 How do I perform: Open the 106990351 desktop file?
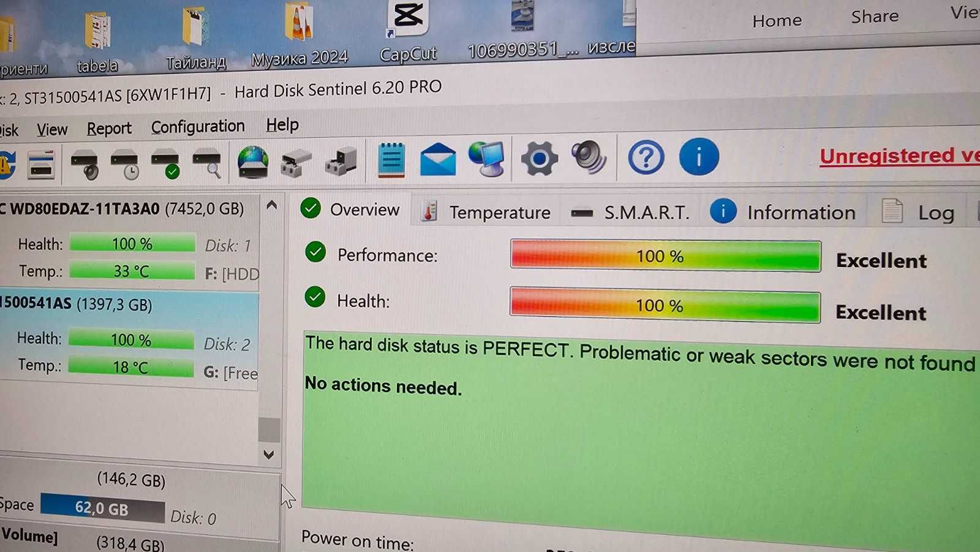pyautogui.click(x=522, y=29)
